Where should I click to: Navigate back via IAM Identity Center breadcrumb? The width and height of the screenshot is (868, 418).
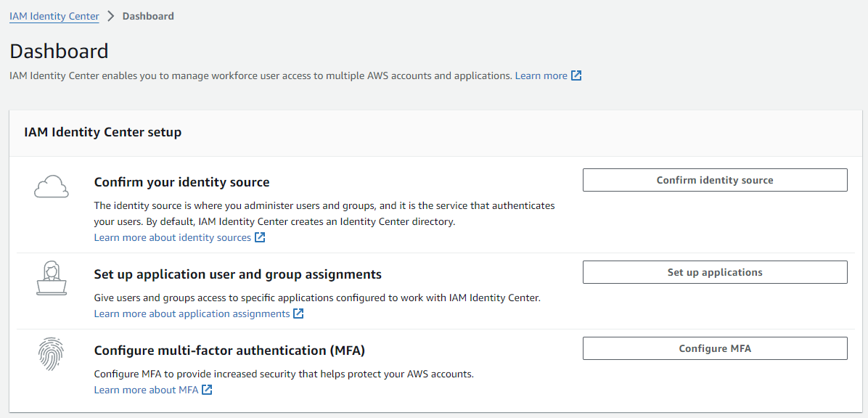tap(54, 15)
